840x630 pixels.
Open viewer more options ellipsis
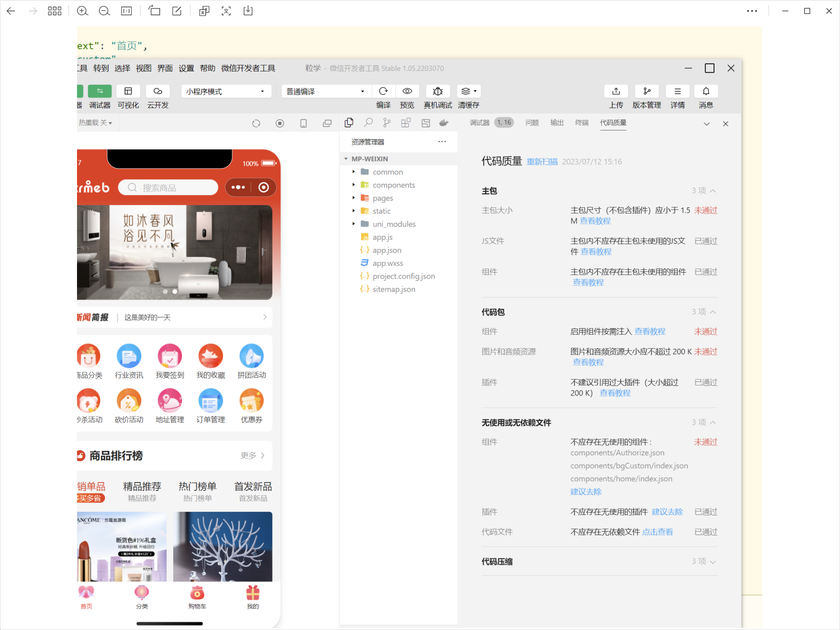[752, 11]
